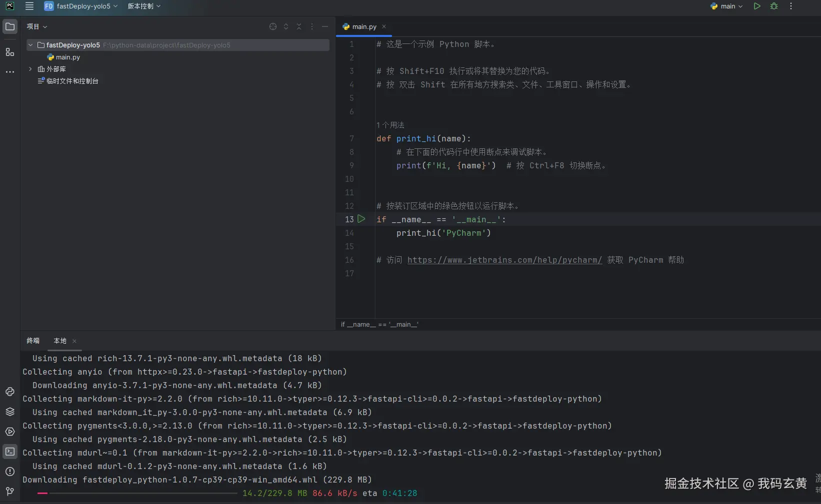
Task: Click the breadcrumb if __name__ == '__main__'
Action: (379, 325)
